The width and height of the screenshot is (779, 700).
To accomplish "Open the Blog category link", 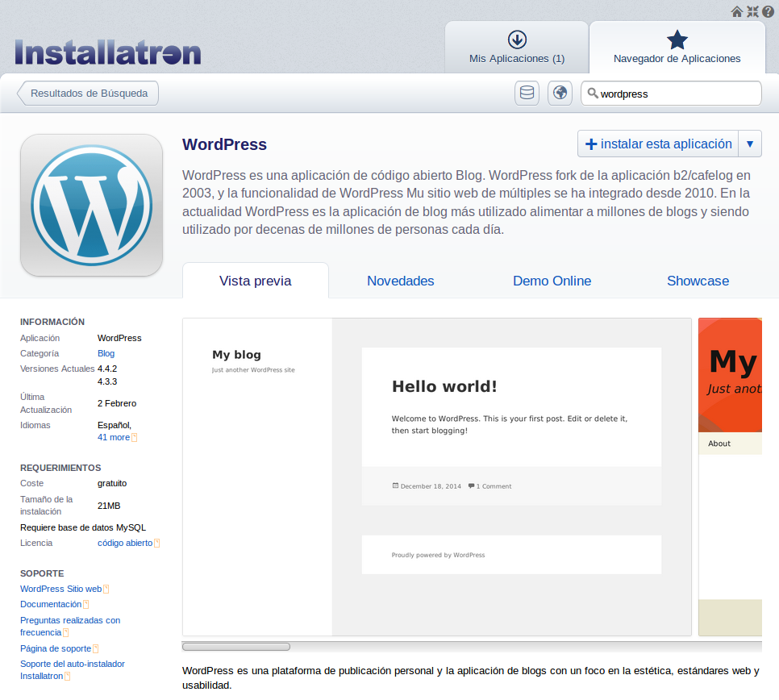I will point(106,353).
